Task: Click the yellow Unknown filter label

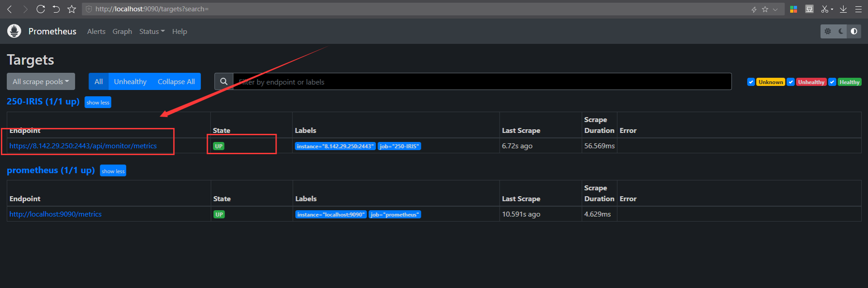Action: click(771, 82)
